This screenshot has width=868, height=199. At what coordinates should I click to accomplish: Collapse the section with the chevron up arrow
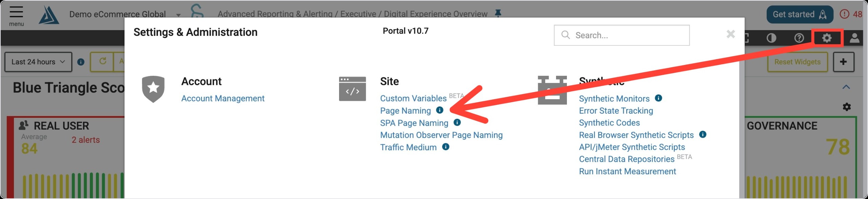click(846, 87)
